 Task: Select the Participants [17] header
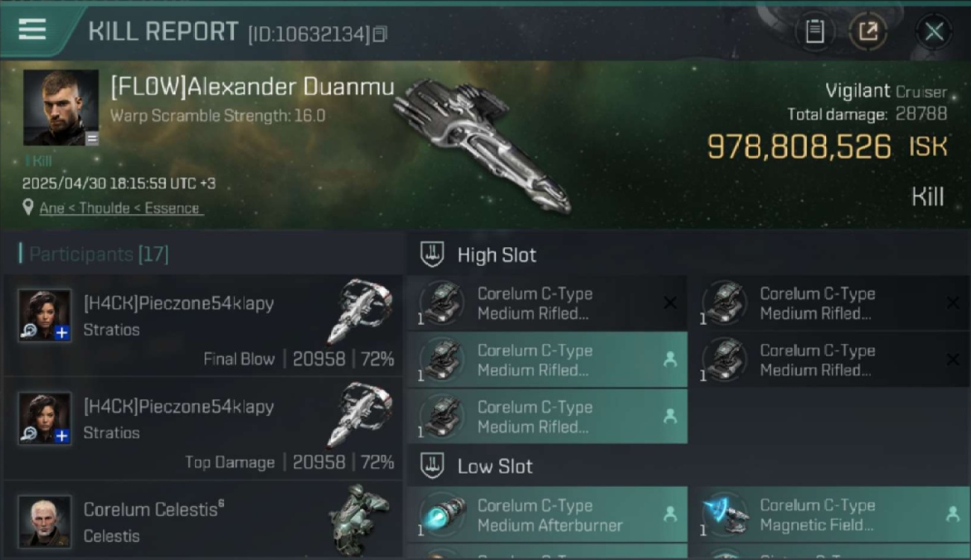(x=99, y=254)
